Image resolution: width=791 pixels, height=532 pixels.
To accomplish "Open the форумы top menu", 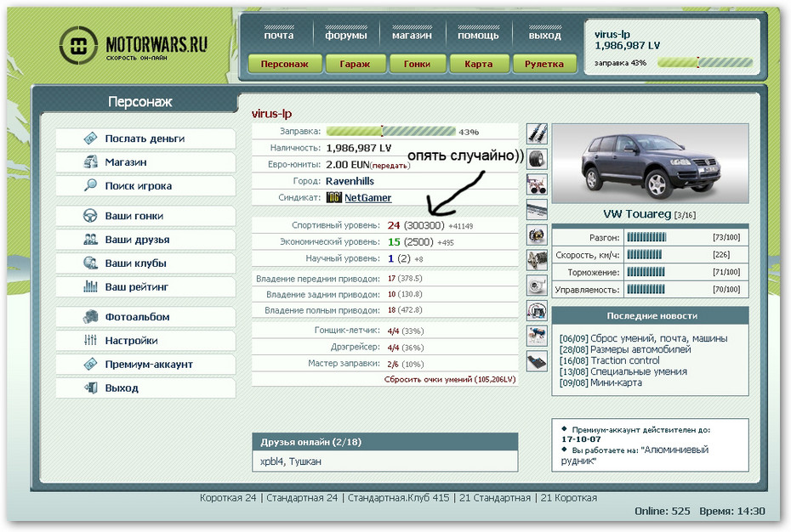I will pyautogui.click(x=346, y=36).
